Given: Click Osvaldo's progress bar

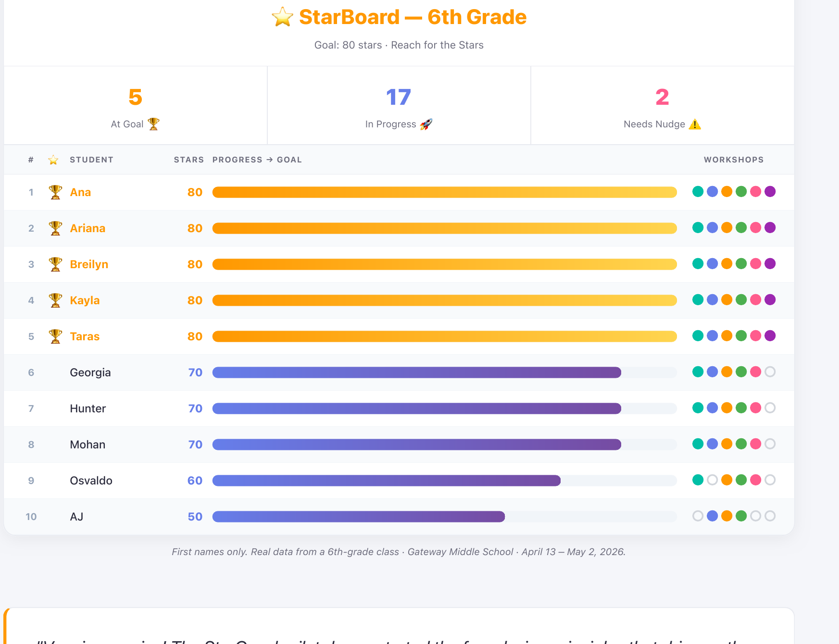Looking at the screenshot, I should 445,481.
